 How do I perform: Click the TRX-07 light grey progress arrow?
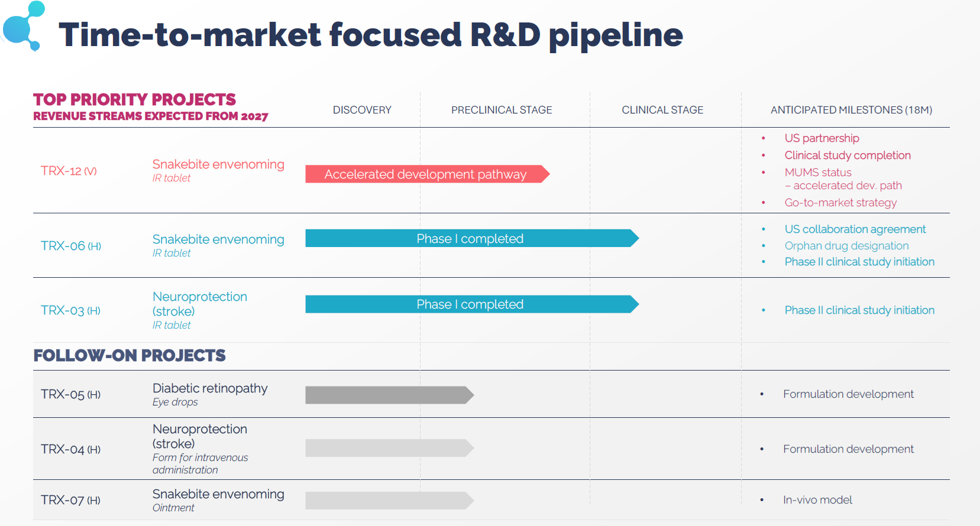coord(389,501)
